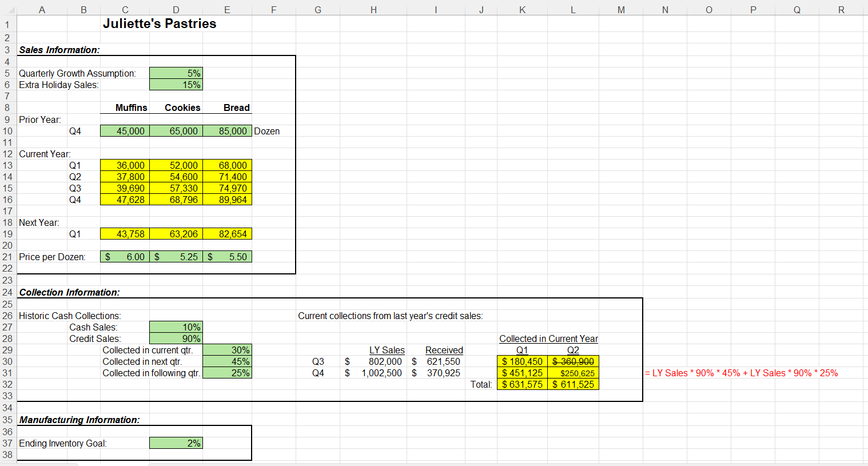Select the Extra Holiday Sales 15% cell

(x=176, y=85)
